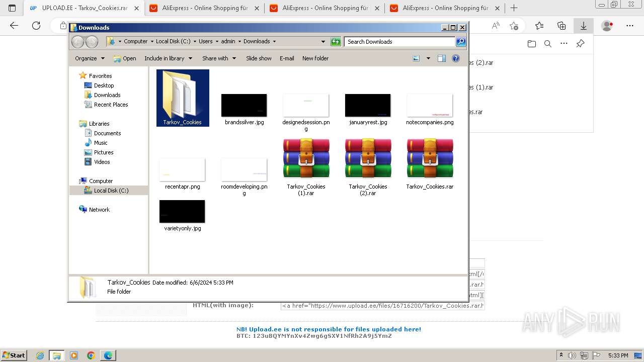Refresh the Downloads folder view

[336, 42]
